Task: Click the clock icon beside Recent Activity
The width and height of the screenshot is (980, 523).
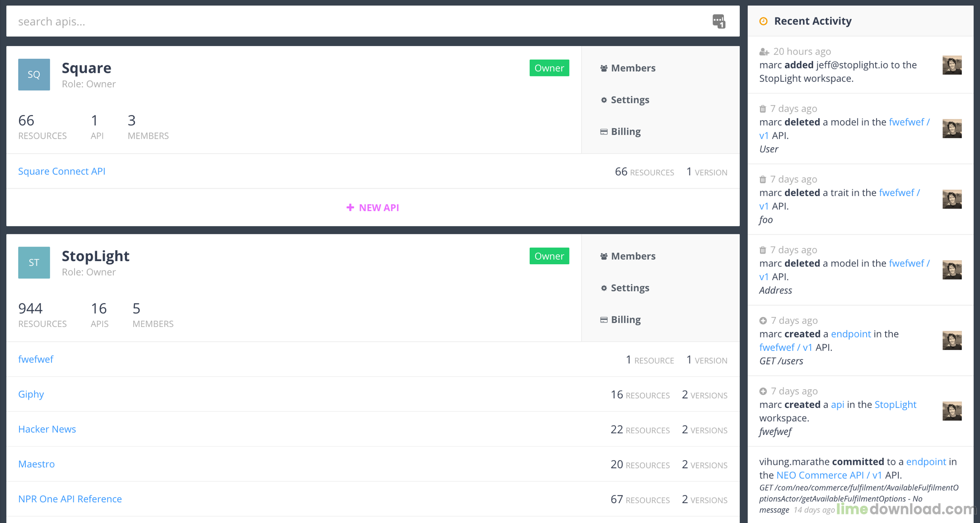Action: (x=764, y=21)
